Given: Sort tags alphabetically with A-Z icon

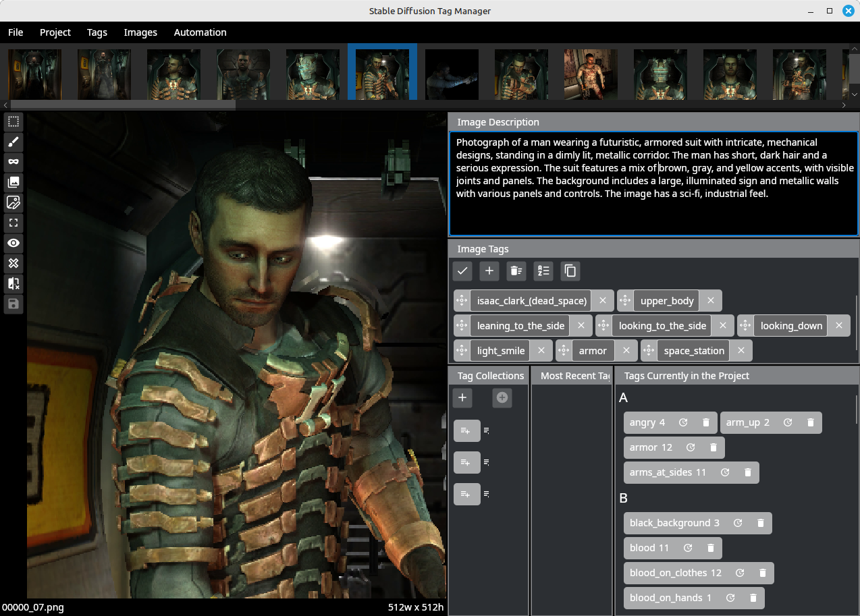Looking at the screenshot, I should pyautogui.click(x=543, y=271).
